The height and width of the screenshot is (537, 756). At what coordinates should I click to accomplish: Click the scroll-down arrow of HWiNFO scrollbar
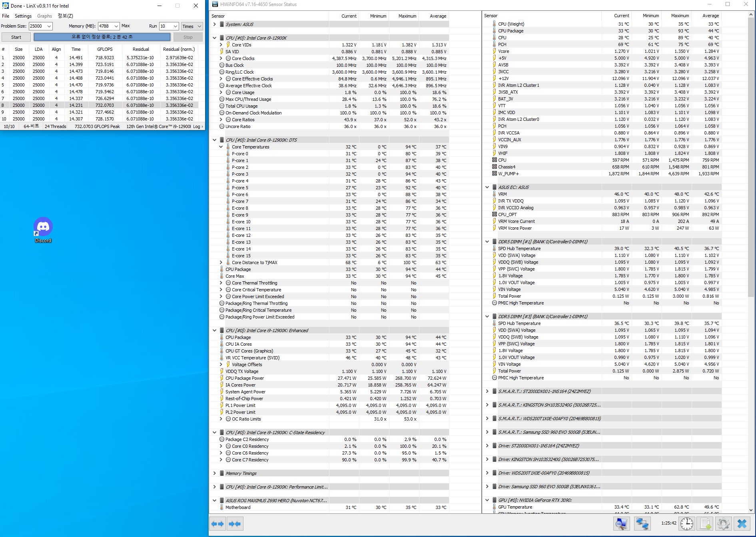point(751,510)
